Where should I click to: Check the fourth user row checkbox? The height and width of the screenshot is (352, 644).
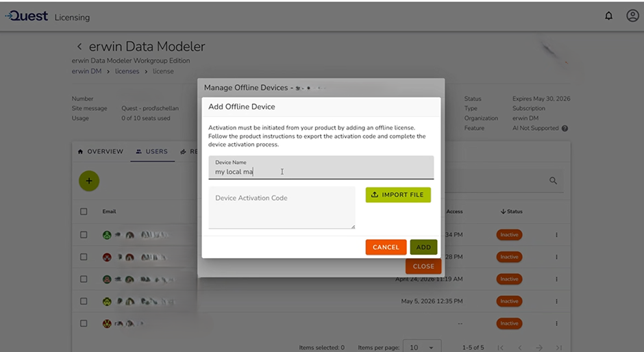(84, 301)
